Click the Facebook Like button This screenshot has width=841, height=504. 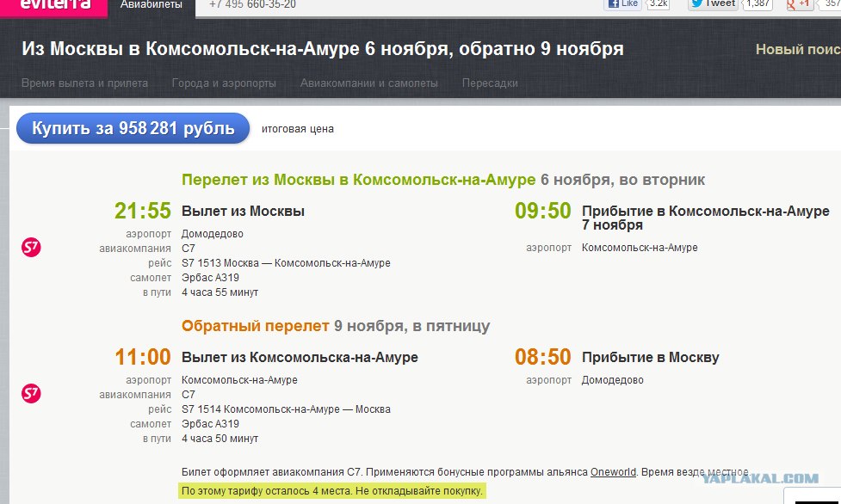pos(622,3)
